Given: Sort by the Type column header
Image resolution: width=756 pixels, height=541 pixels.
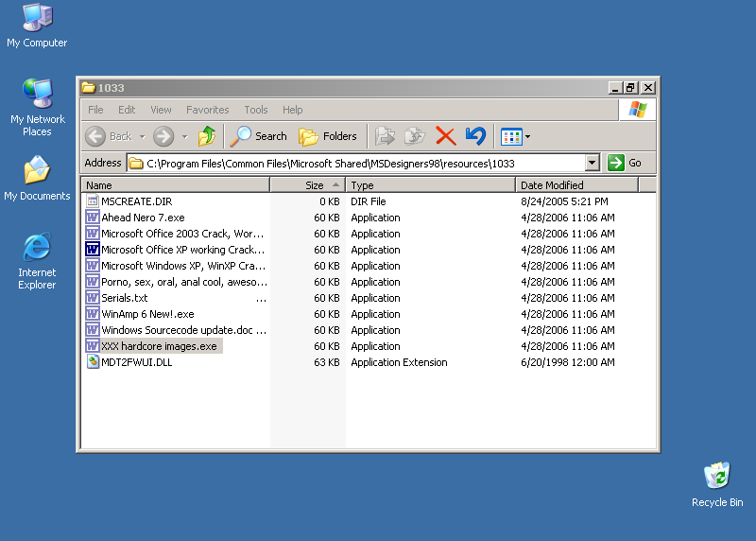Looking at the screenshot, I should (431, 185).
